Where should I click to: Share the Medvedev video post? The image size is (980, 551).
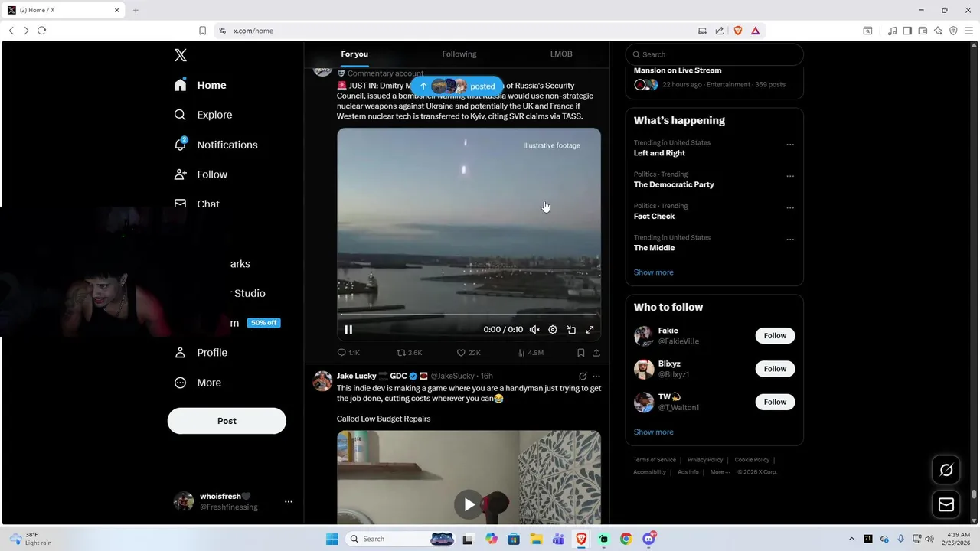[x=596, y=353]
